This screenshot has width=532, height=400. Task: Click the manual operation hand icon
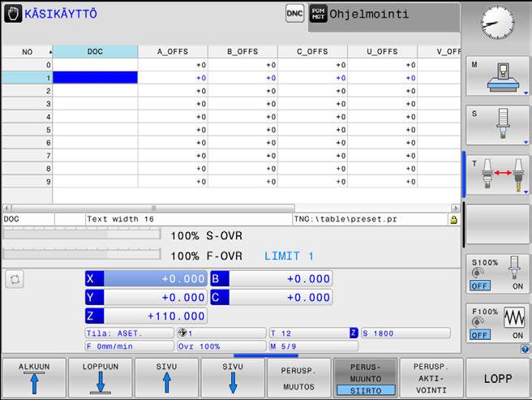pos(13,14)
